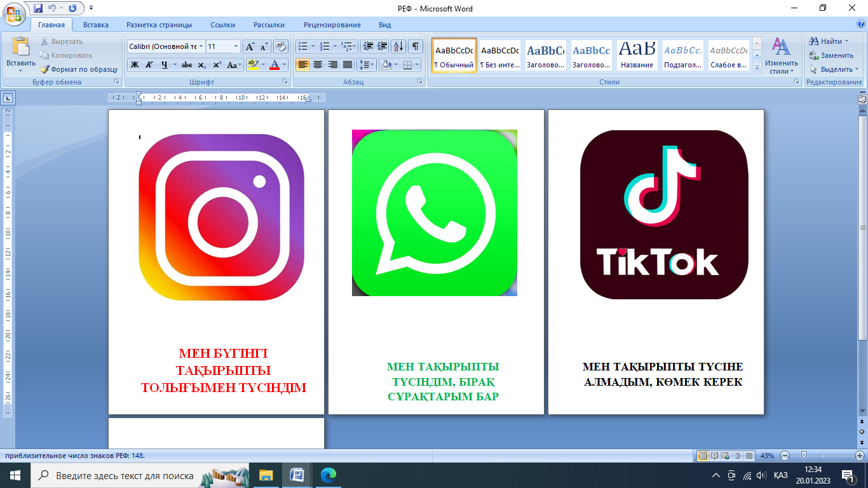Click the Найти (Find) button
This screenshot has height=488, width=868.
pyautogui.click(x=831, y=41)
